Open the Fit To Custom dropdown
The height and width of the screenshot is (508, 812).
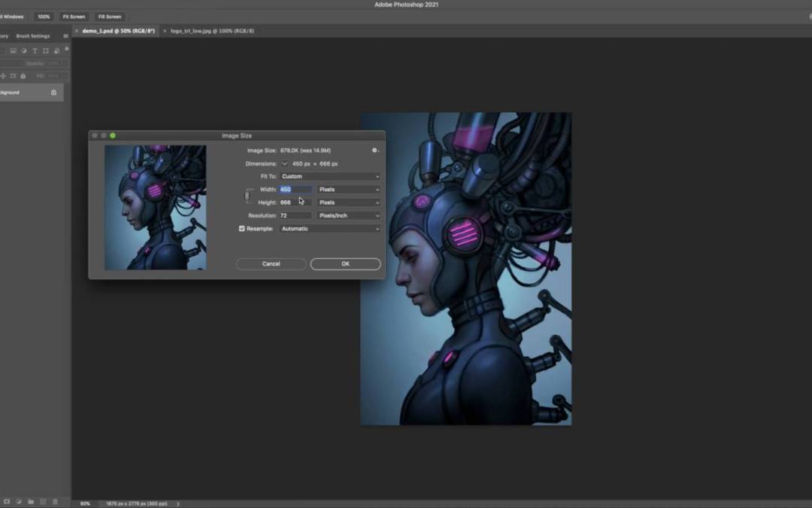(330, 176)
